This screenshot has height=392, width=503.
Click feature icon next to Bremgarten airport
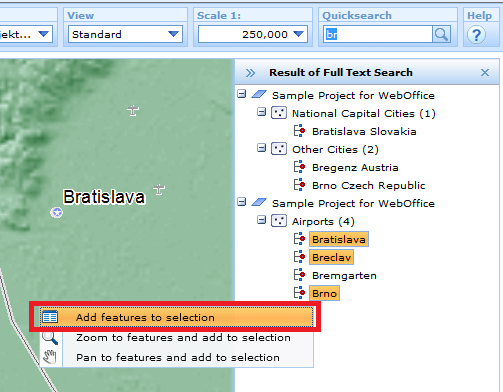[x=299, y=275]
